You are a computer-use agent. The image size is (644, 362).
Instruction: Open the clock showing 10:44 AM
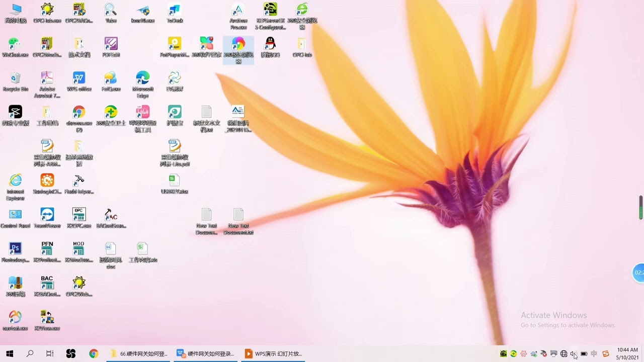pyautogui.click(x=627, y=353)
